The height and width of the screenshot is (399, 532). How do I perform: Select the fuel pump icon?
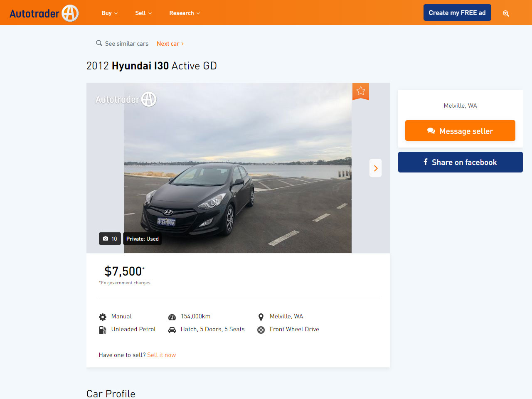pyautogui.click(x=103, y=330)
